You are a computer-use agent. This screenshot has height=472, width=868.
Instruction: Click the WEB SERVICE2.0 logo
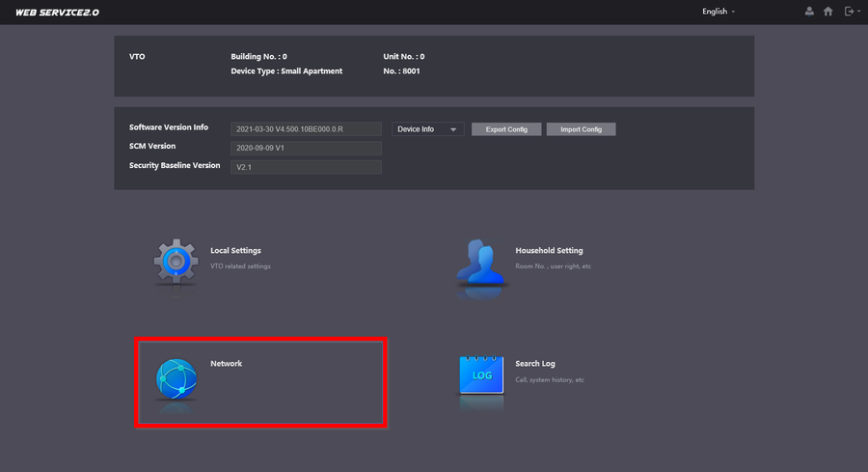57,13
